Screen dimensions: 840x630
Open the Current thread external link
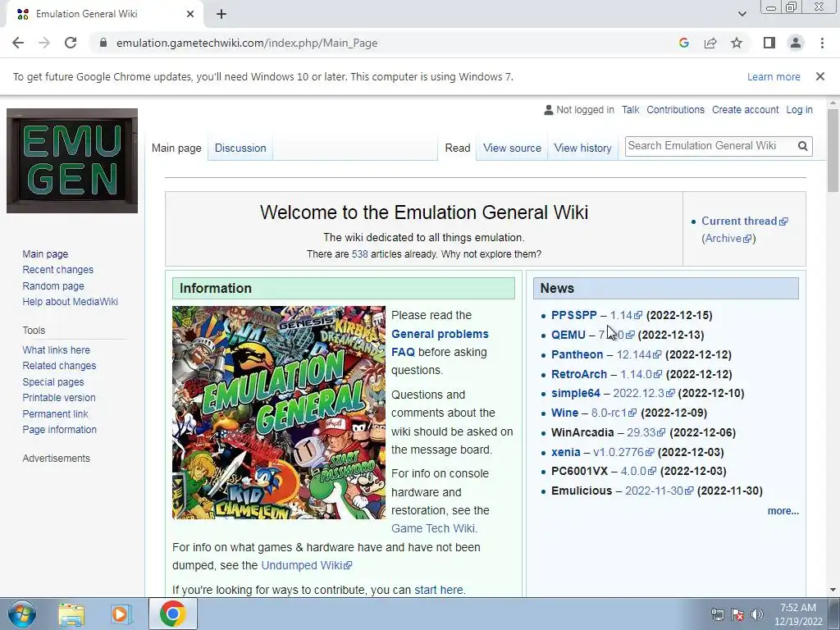(744, 221)
